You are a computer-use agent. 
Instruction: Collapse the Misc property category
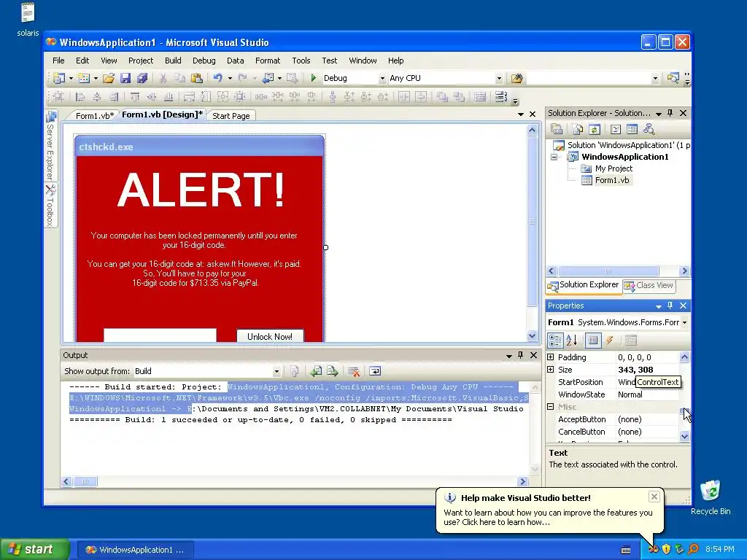pyautogui.click(x=551, y=407)
